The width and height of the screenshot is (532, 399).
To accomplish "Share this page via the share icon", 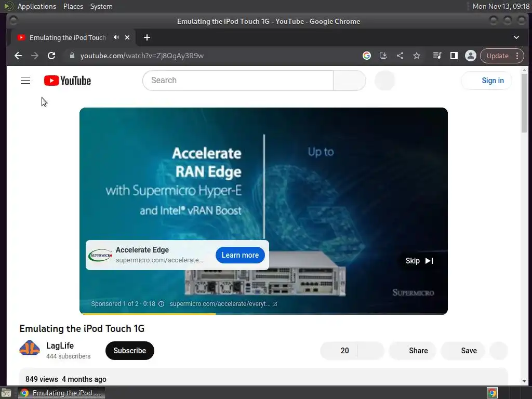I will (400, 56).
